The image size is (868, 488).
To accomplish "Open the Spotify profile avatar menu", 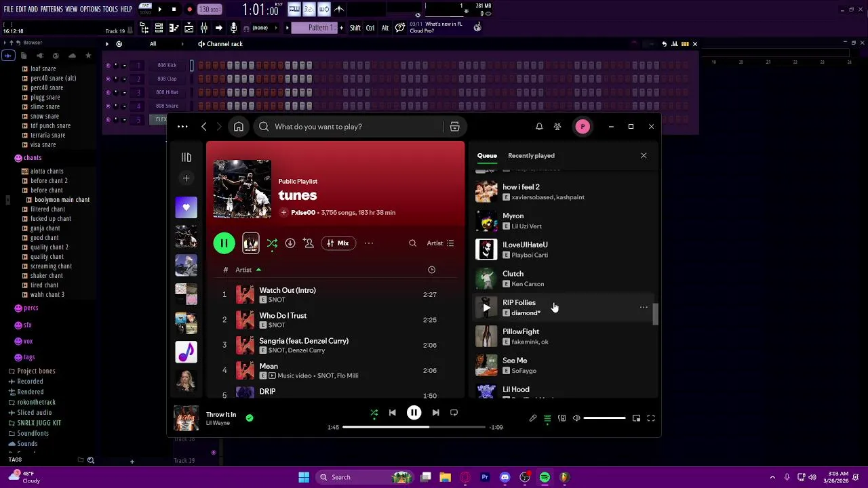I will (x=583, y=127).
